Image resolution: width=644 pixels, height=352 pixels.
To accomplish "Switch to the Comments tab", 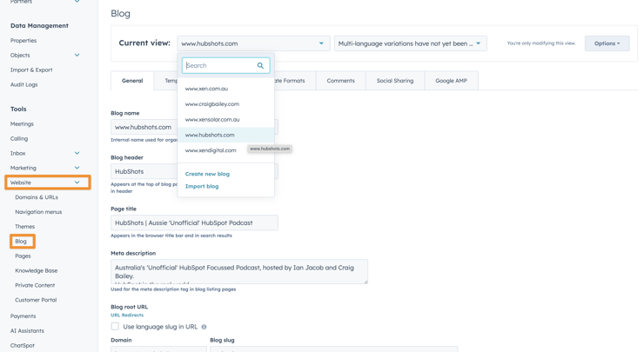I will pos(340,81).
